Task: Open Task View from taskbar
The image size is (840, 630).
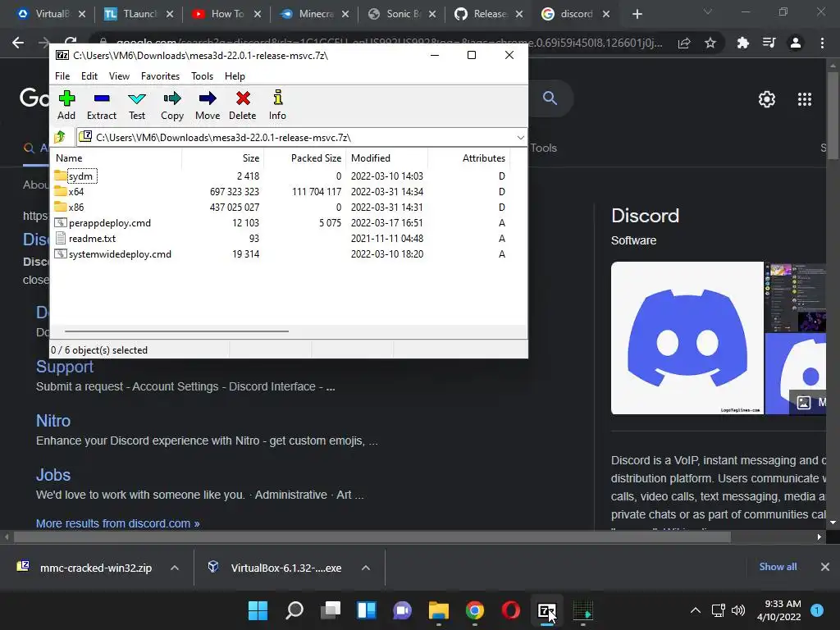Action: pos(331,610)
